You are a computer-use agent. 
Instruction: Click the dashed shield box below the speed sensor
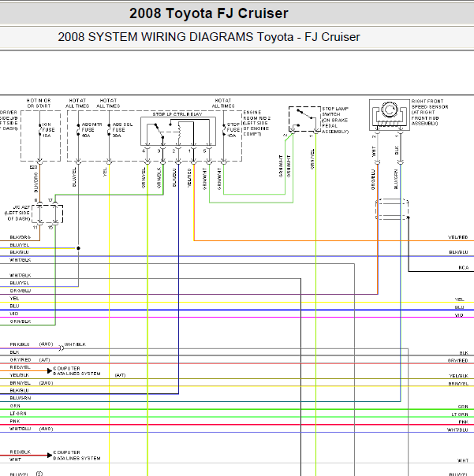[x=392, y=209]
